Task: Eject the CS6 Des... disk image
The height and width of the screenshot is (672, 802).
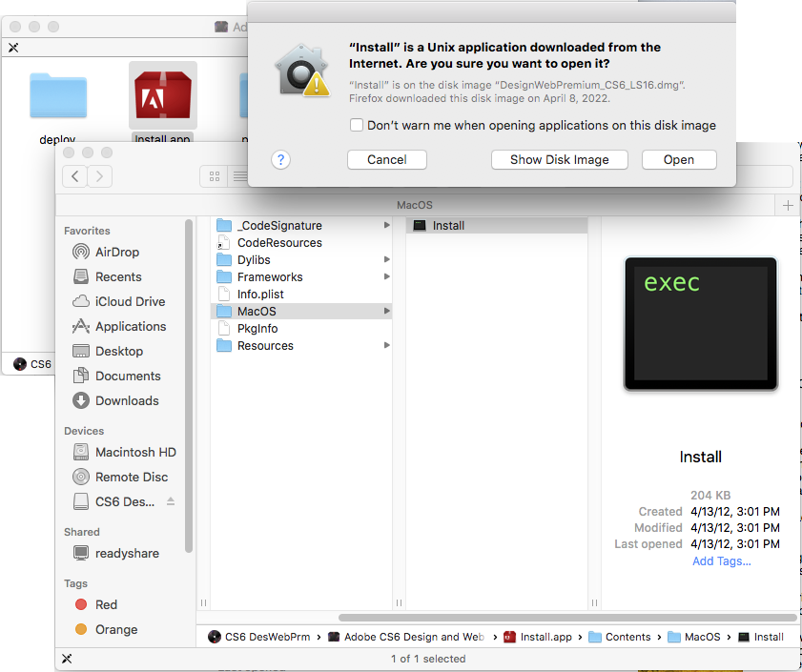Action: point(171,501)
